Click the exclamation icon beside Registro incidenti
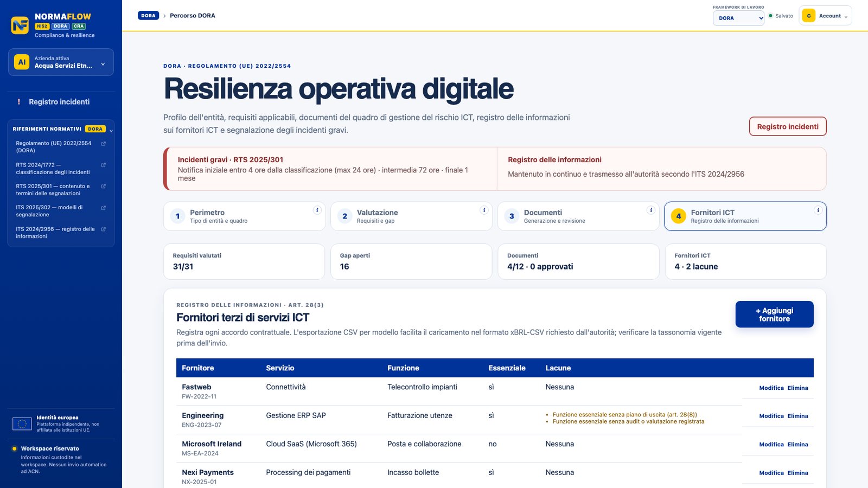Viewport: 868px width, 488px height. (x=19, y=102)
